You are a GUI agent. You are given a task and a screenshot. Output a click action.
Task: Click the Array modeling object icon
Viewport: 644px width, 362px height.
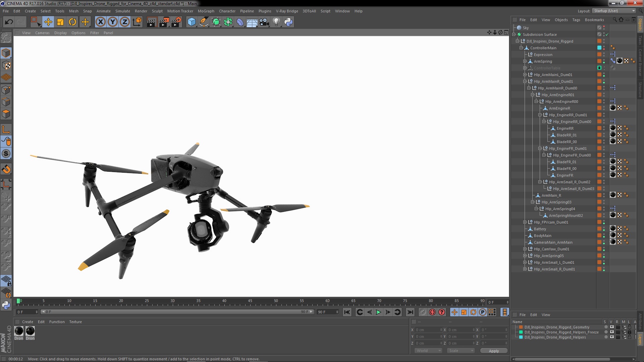click(228, 22)
